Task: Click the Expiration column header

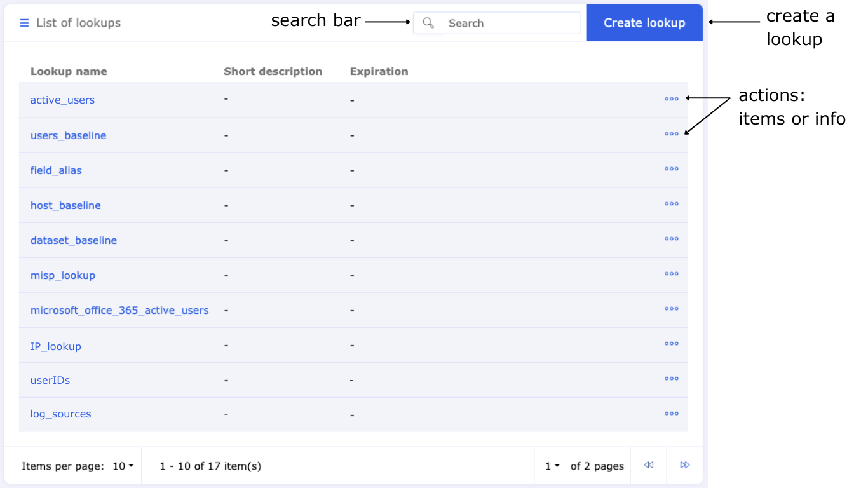Action: pyautogui.click(x=379, y=71)
